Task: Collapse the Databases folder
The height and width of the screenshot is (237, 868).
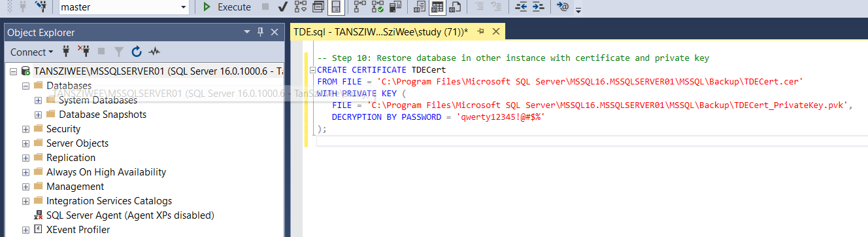Action: click(x=26, y=86)
